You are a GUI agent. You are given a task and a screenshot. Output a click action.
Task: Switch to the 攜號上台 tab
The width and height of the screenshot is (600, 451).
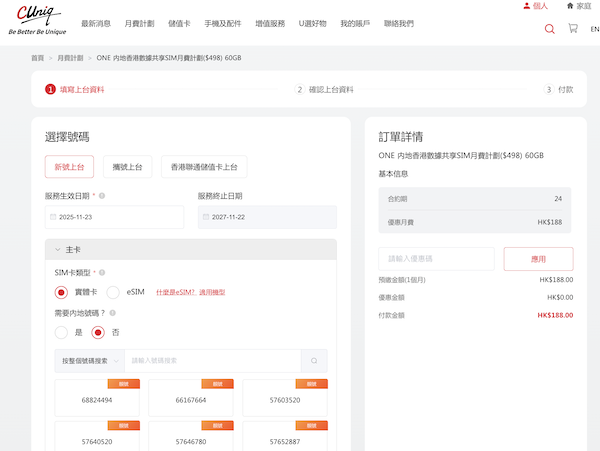[x=128, y=167]
